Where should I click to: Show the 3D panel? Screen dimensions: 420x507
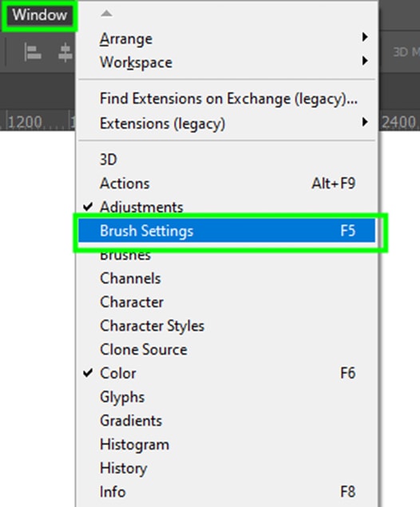pyautogui.click(x=227, y=160)
